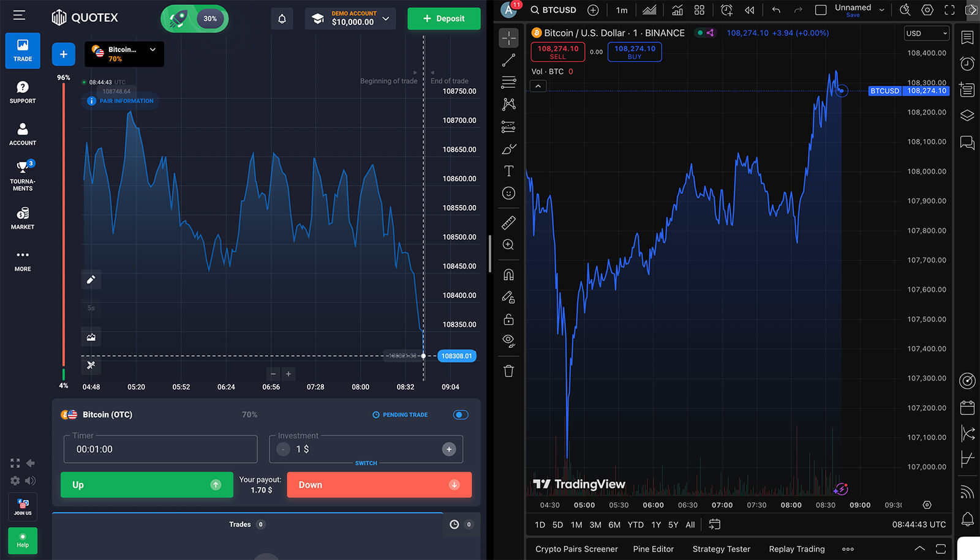Open the ruler measure tool
This screenshot has width=980, height=560.
pyautogui.click(x=508, y=223)
